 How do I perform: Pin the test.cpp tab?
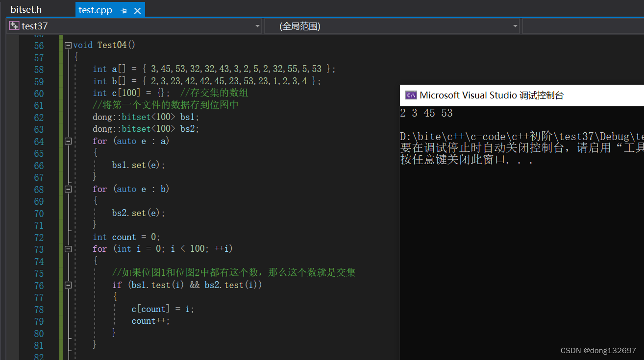124,10
